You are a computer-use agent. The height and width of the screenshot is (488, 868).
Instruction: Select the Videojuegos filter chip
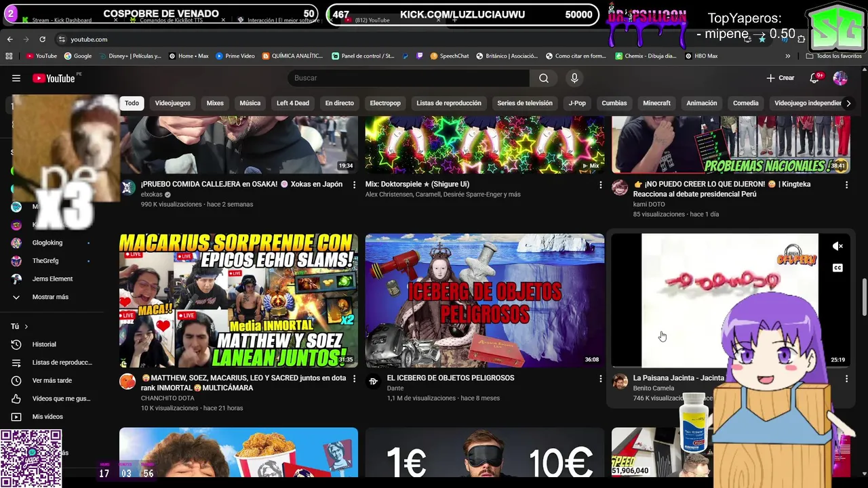pos(172,103)
